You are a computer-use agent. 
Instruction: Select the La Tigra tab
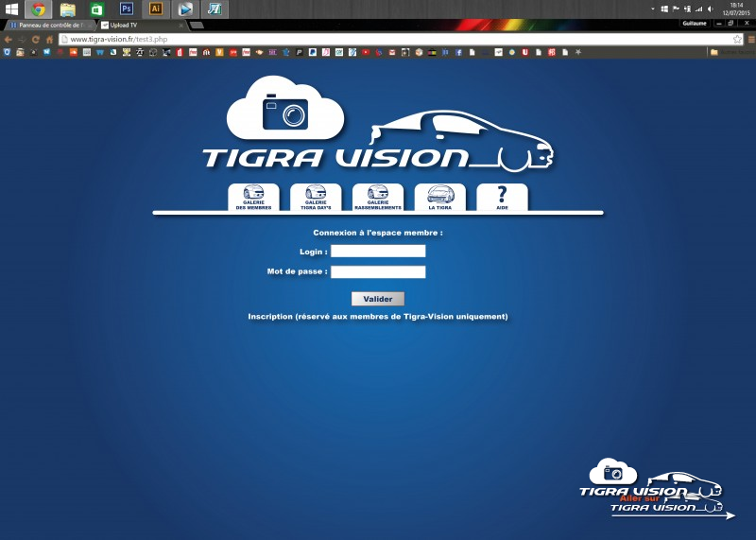pyautogui.click(x=440, y=197)
